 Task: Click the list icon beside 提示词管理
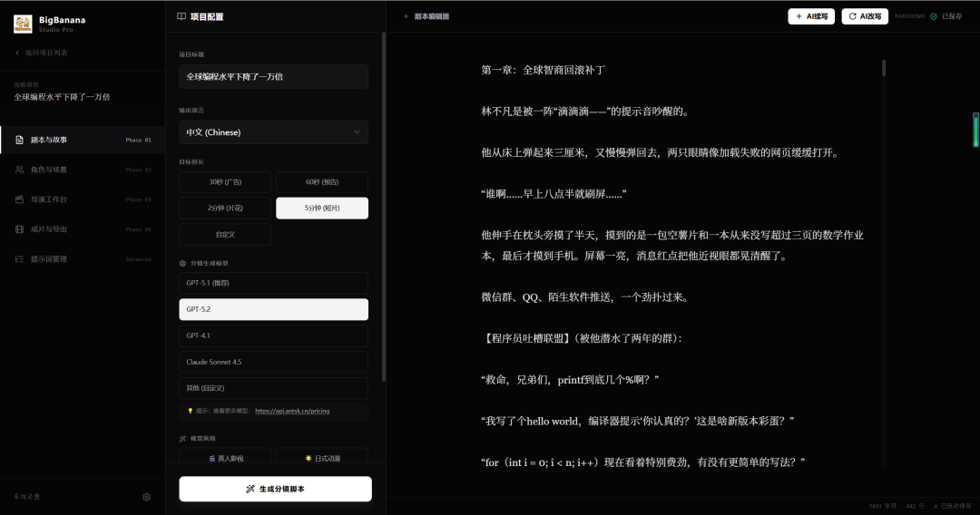coord(20,259)
